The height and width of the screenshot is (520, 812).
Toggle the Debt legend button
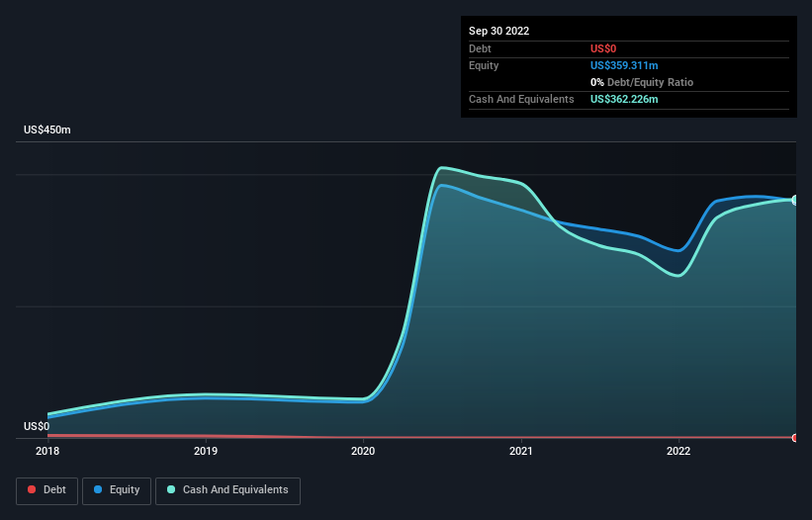(46, 490)
